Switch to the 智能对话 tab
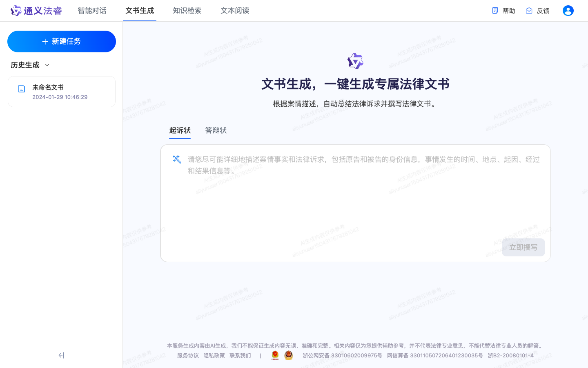 (92, 11)
